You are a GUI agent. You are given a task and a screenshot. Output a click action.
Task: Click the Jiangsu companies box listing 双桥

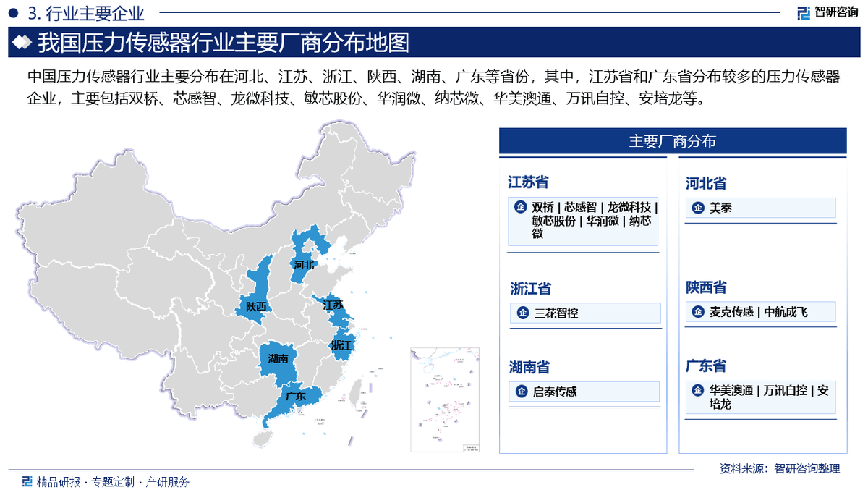[x=584, y=221]
